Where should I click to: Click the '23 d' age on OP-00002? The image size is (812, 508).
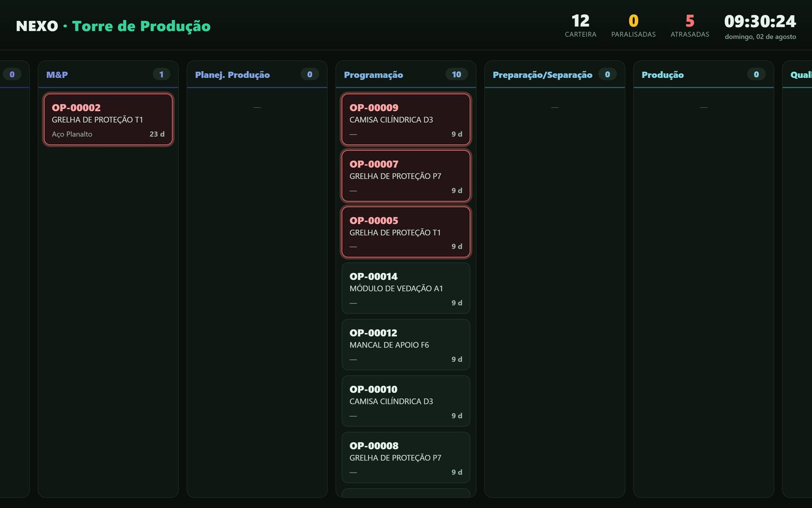pyautogui.click(x=157, y=134)
